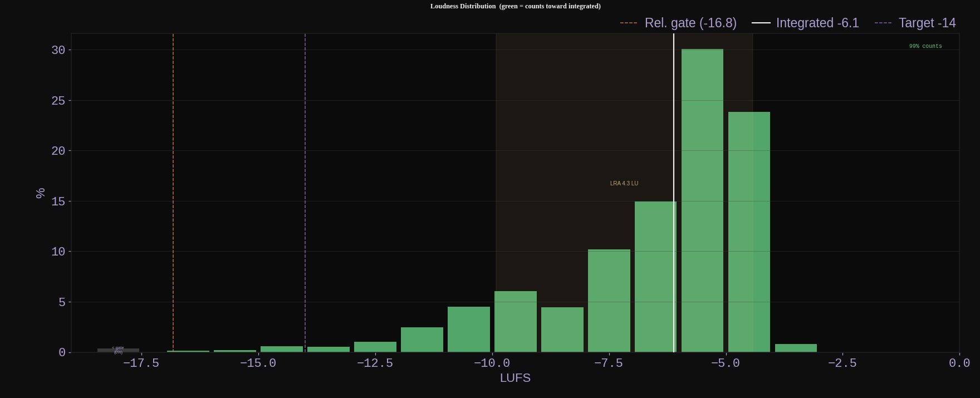Click the 'Integrated -6.1' legend entry
This screenshot has width=980, height=398.
[805, 23]
